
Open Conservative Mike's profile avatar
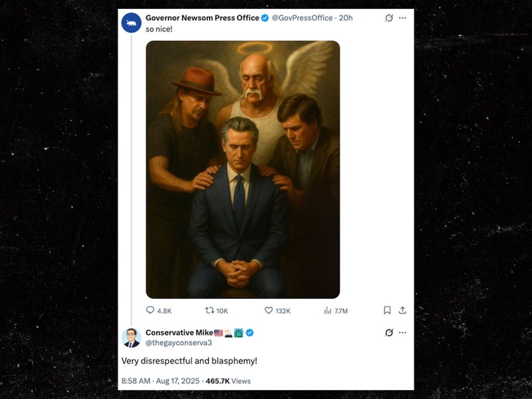tap(132, 338)
